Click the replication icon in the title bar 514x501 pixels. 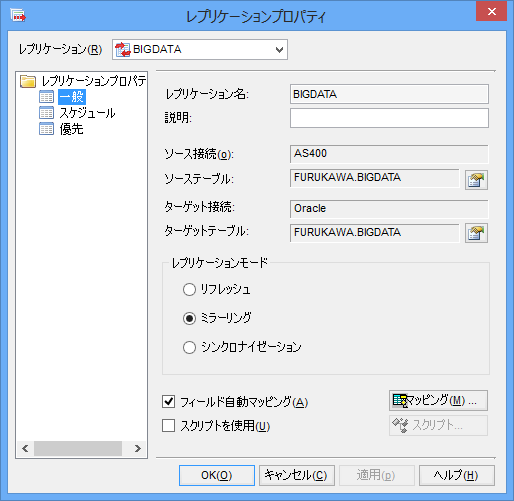click(x=18, y=15)
